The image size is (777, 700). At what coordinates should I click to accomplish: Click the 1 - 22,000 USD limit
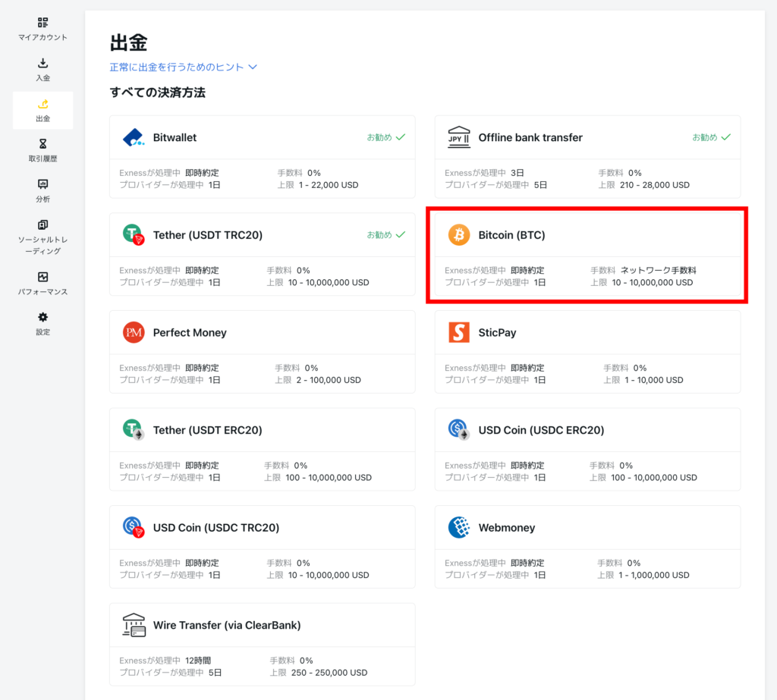[329, 185]
